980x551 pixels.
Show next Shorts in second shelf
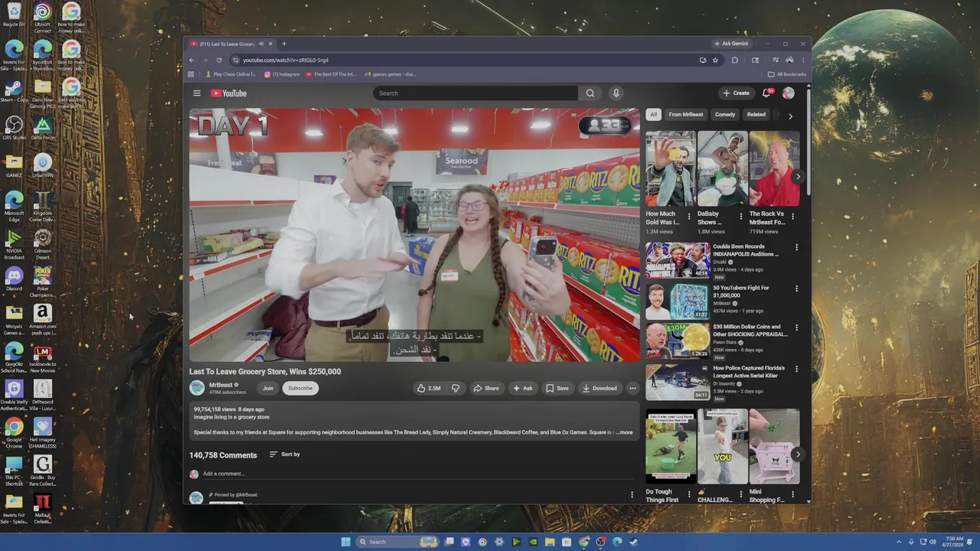(x=797, y=455)
